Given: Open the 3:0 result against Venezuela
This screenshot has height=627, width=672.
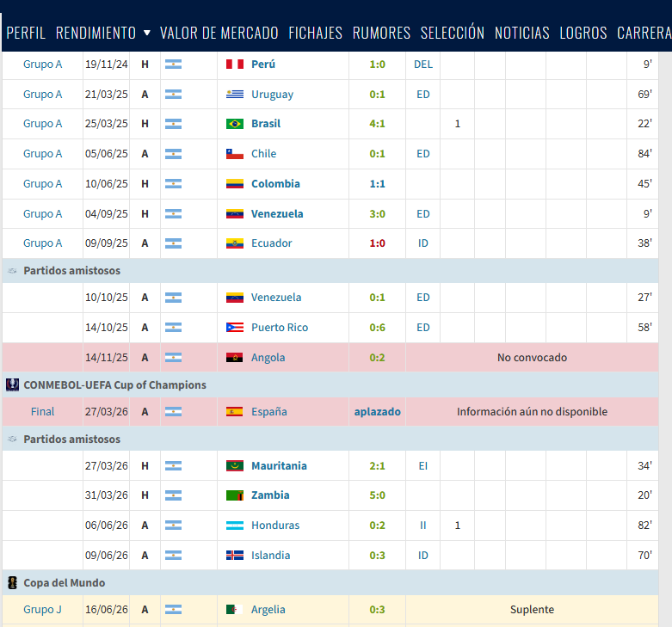Looking at the screenshot, I should point(377,213).
